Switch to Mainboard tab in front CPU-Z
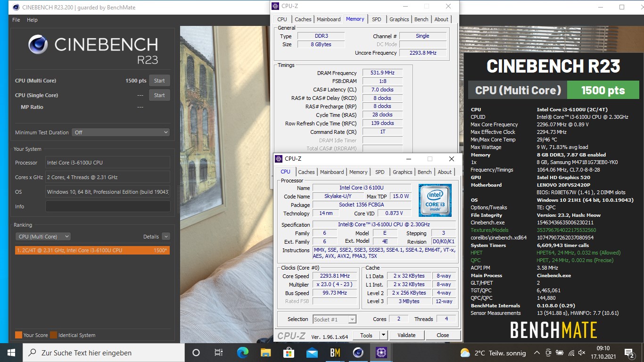Screen dimensions: 644x362 (x=332, y=172)
